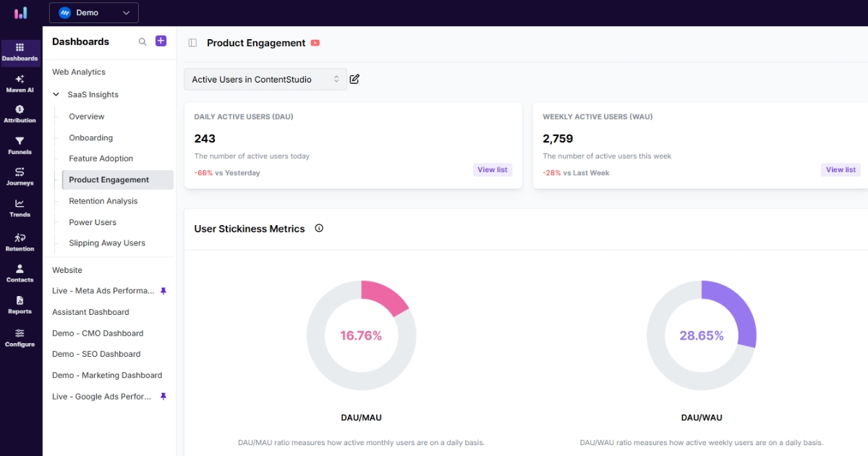868x456 pixels.
Task: Open Journeys from the left rail
Action: point(20,177)
